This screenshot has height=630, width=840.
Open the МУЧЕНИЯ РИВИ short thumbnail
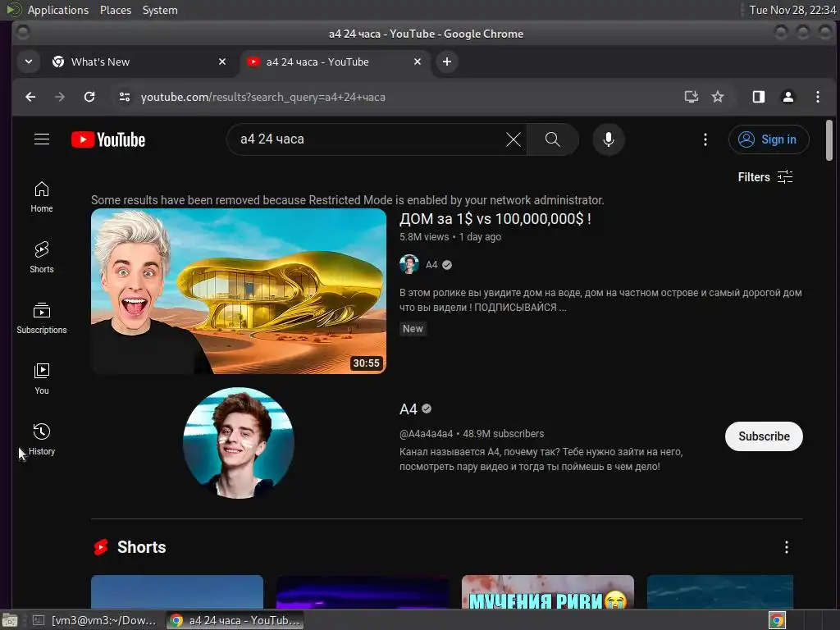(x=547, y=592)
